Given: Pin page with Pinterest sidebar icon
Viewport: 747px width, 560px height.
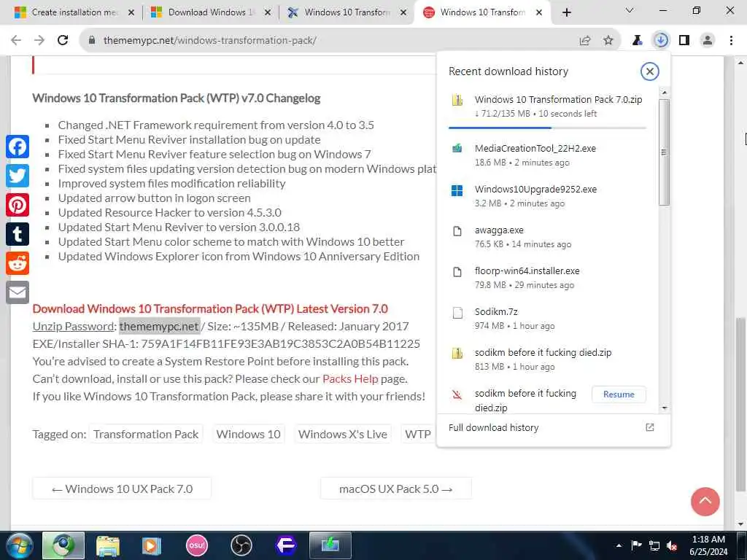Looking at the screenshot, I should coord(18,205).
